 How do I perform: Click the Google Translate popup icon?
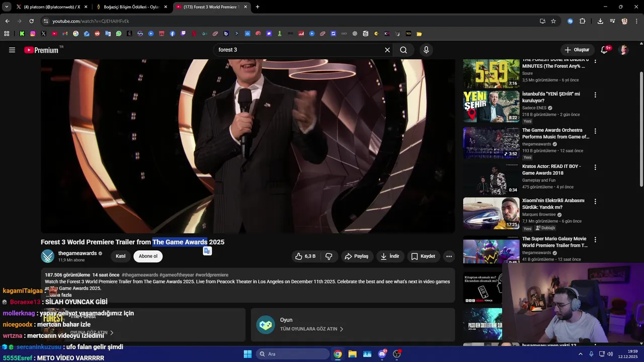click(207, 251)
